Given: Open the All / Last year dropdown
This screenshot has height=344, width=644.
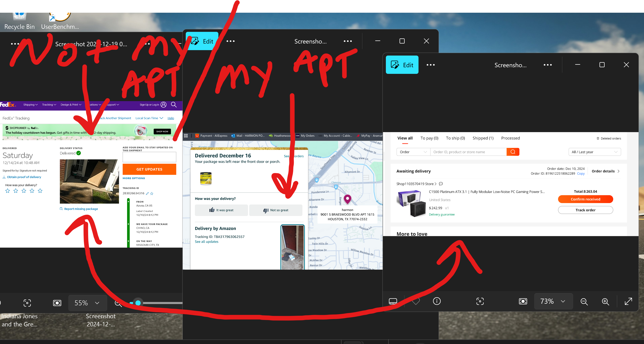Looking at the screenshot, I should tap(594, 152).
